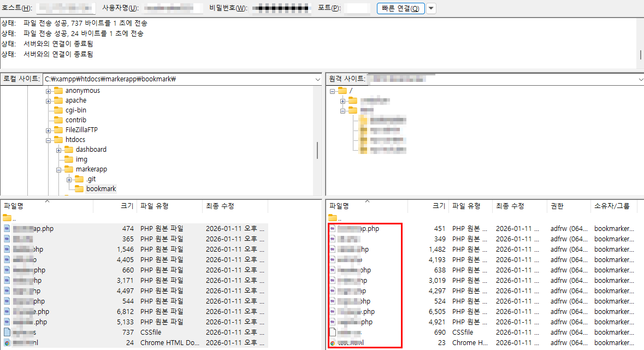Expand the apache folder in local tree
This screenshot has width=644, height=350.
coord(49,101)
